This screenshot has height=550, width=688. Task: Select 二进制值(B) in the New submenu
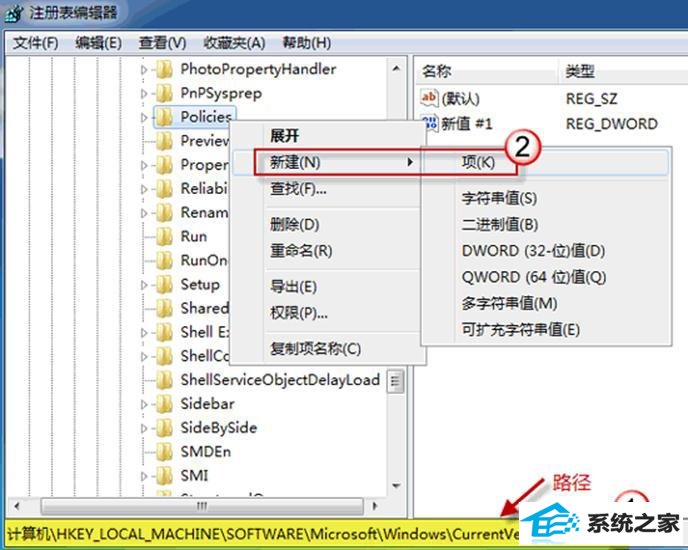(x=500, y=225)
